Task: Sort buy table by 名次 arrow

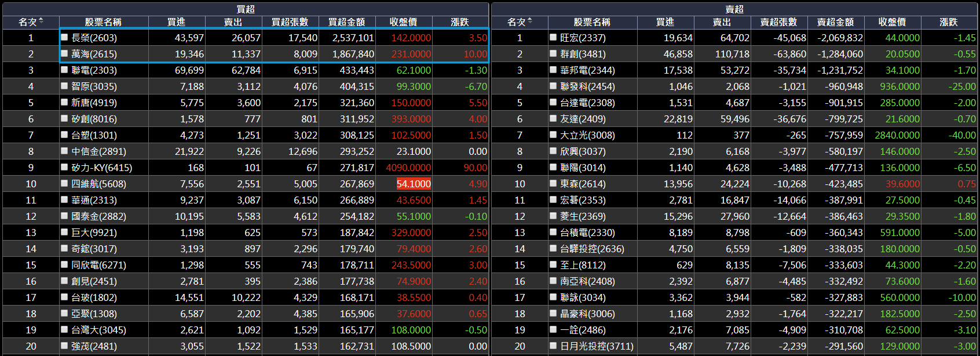Action: (41, 21)
